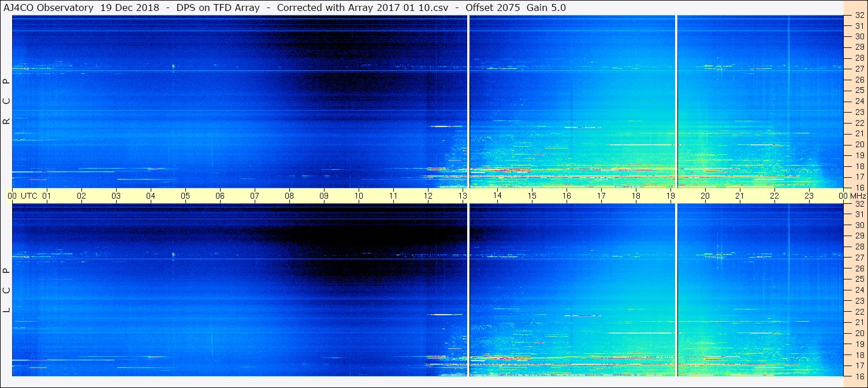
Task: Select the 07 hour mark
Action: point(255,196)
